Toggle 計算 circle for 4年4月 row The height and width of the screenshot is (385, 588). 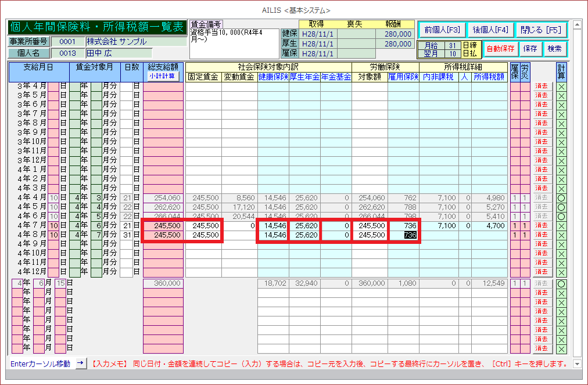[x=561, y=197]
